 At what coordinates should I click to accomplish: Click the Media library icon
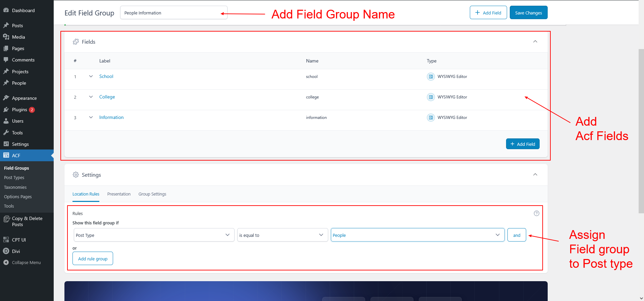click(x=6, y=37)
